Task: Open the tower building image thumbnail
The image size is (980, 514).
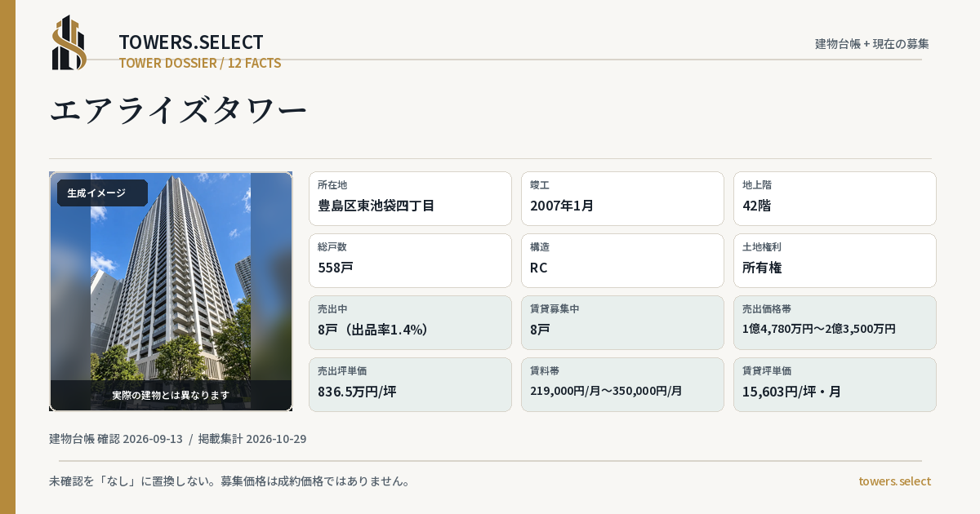Action: (x=171, y=291)
